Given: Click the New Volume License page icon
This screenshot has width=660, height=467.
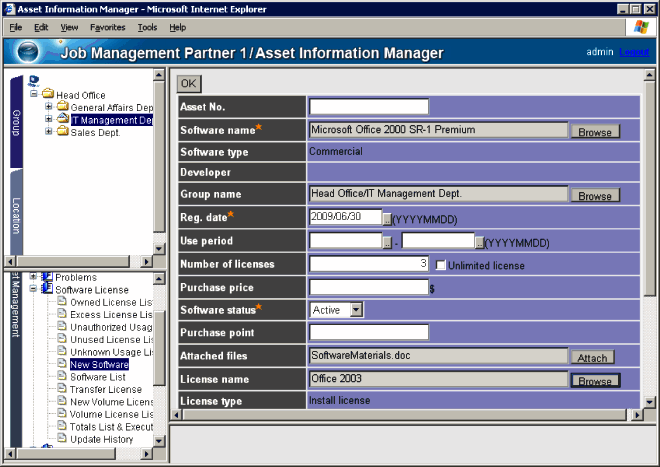Looking at the screenshot, I should (x=62, y=400).
